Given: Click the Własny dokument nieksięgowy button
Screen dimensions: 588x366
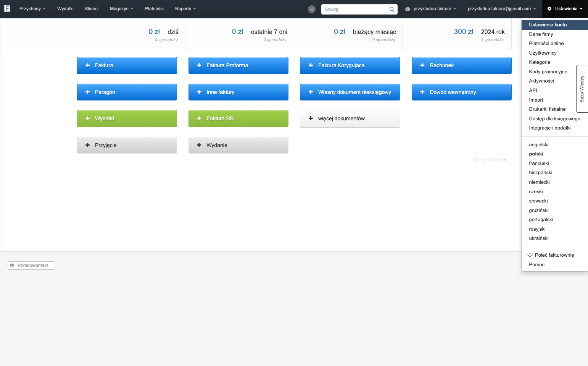Looking at the screenshot, I should click(350, 92).
